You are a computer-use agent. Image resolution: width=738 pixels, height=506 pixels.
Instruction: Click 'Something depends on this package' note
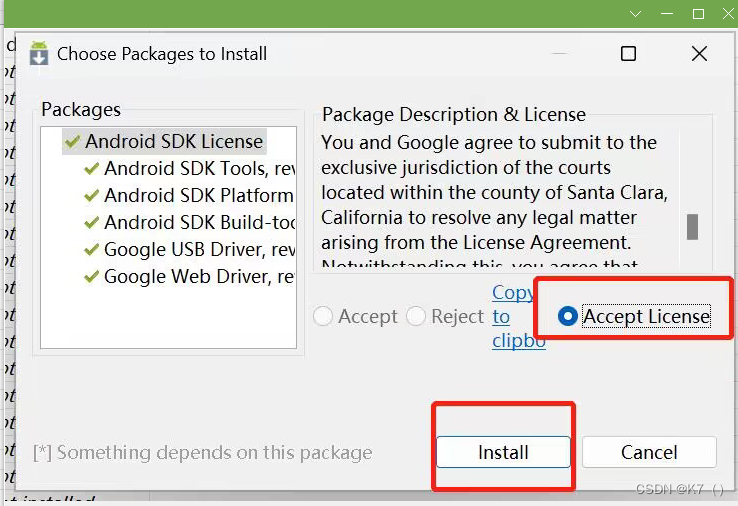coord(203,452)
